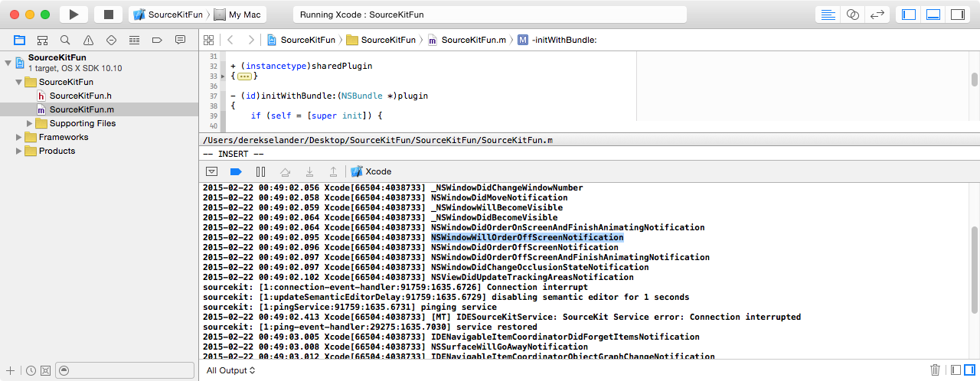
Task: Show the Standard editor
Action: point(828,15)
